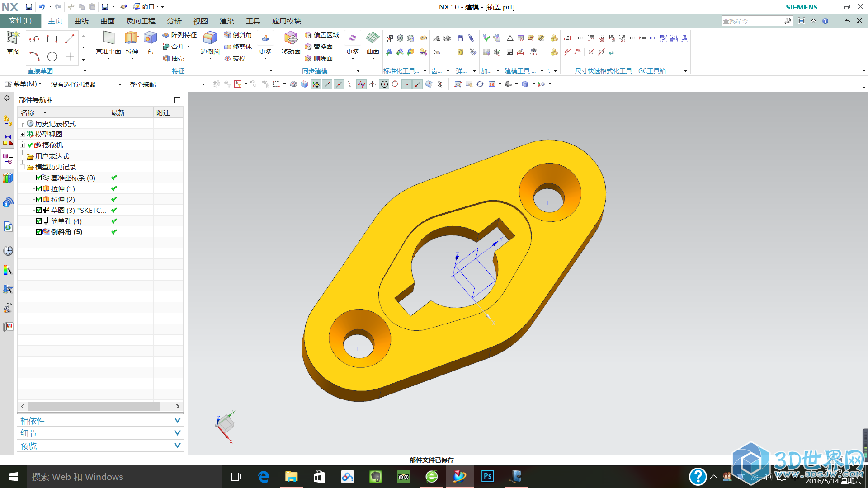Switch to the 曲面 ribbon tab
Screen dimensions: 868x488
108,21
